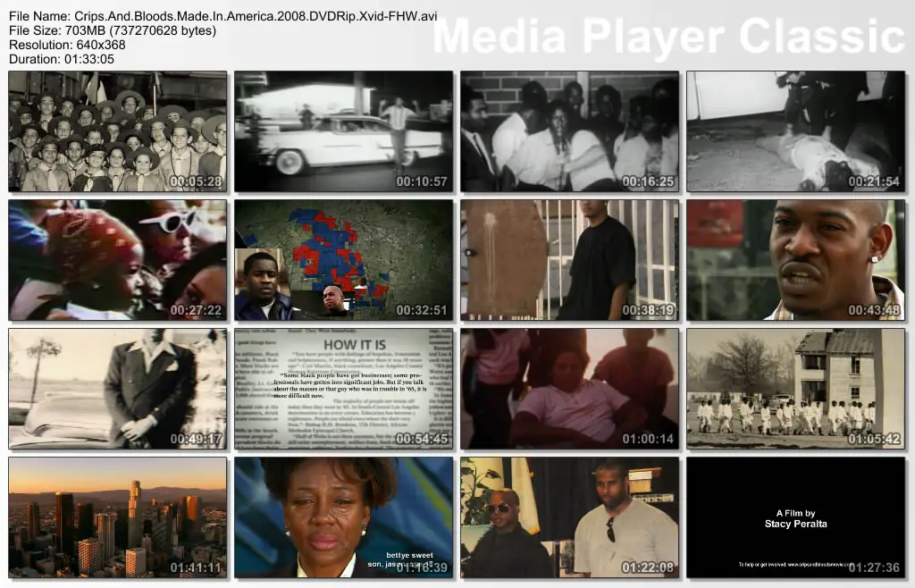Open the city skyline frame at 01:11:11
The width and height of the screenshot is (915, 588).
(118, 517)
